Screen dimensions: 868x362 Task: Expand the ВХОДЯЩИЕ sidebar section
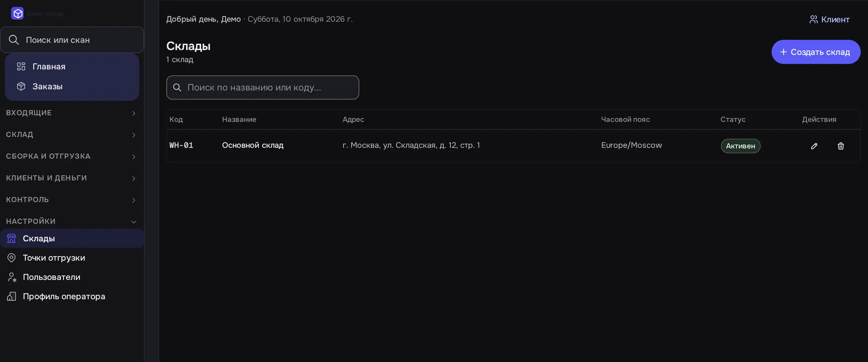[72, 113]
